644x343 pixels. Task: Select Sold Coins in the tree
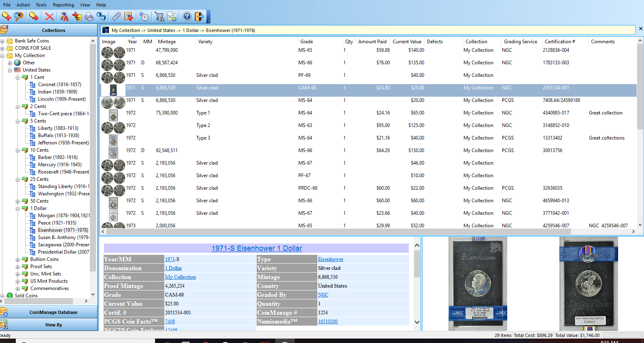pyautogui.click(x=26, y=296)
